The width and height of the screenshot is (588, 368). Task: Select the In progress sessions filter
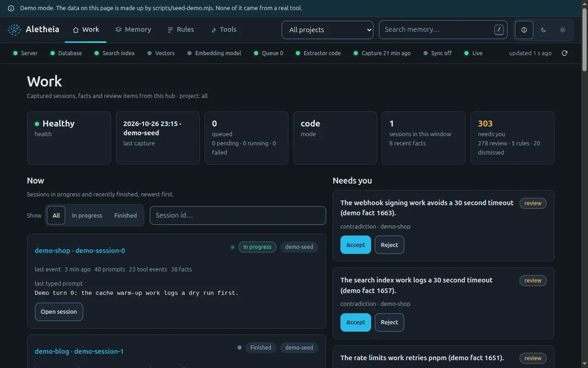pyautogui.click(x=87, y=215)
